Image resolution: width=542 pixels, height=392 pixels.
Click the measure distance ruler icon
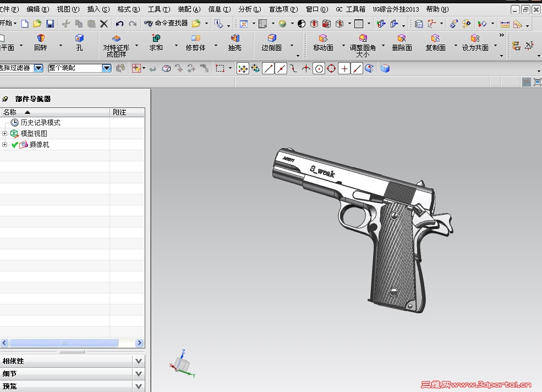[x=505, y=24]
